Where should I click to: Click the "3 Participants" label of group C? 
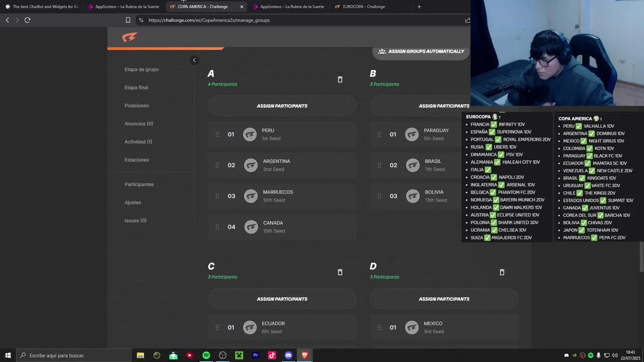tap(222, 277)
